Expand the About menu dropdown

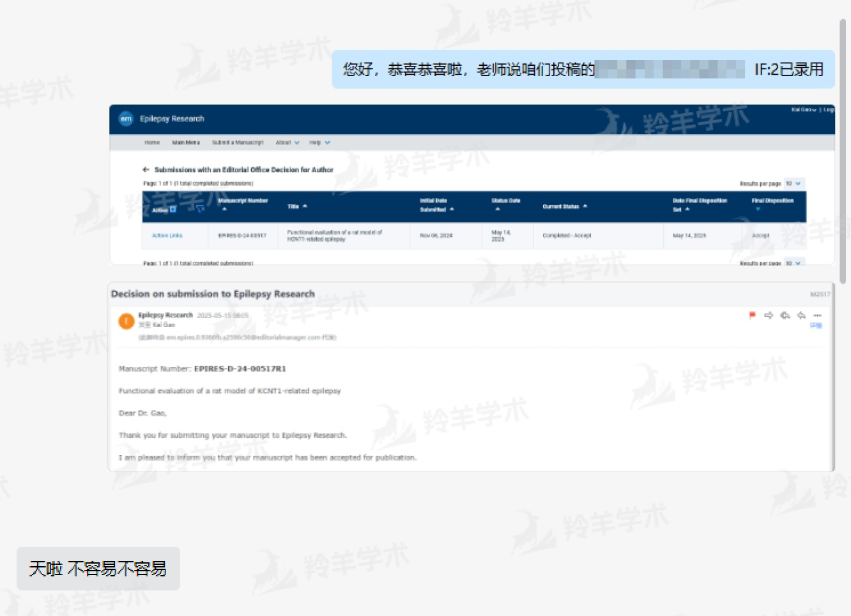(x=287, y=142)
